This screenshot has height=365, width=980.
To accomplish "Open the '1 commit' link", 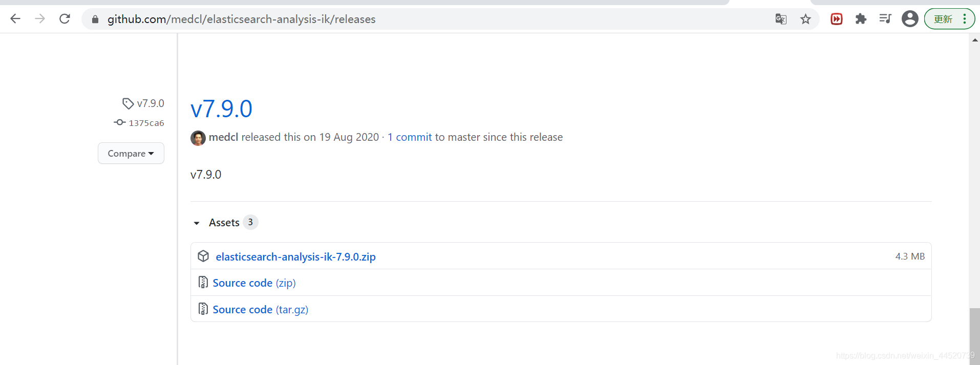I will (x=410, y=137).
